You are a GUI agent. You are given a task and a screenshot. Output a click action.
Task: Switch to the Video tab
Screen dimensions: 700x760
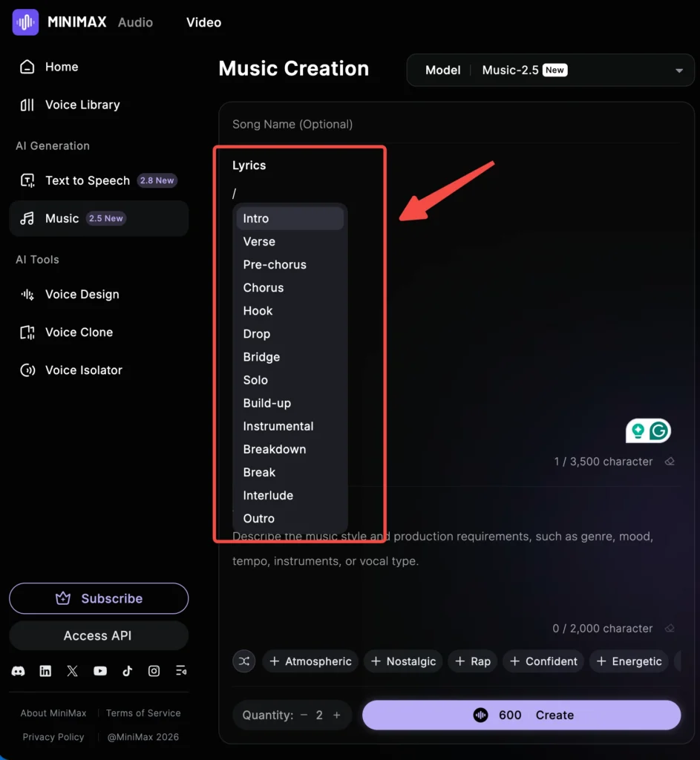click(203, 22)
